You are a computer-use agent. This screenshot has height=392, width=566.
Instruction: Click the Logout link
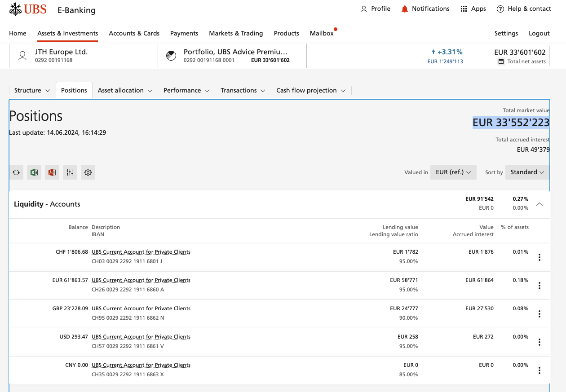tap(539, 33)
